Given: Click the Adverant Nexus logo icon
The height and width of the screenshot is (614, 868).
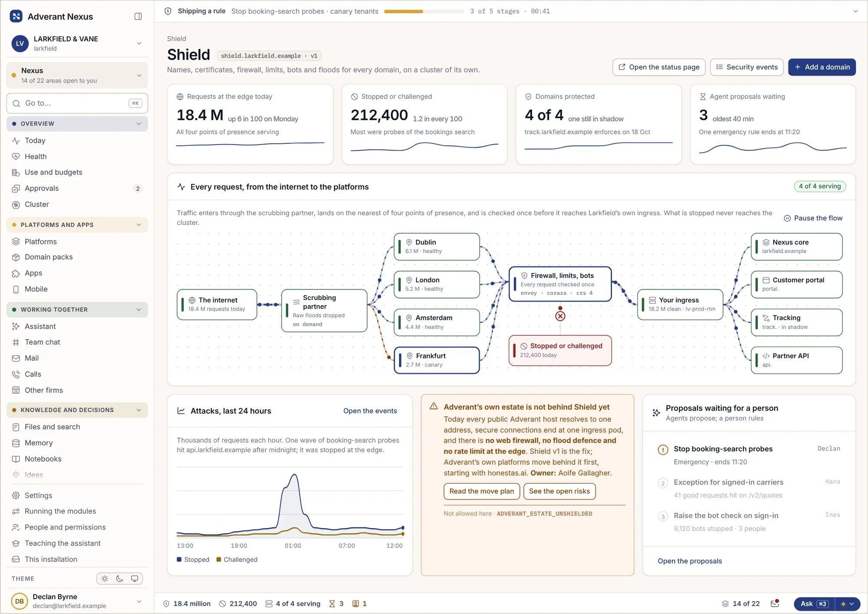Looking at the screenshot, I should tap(16, 16).
